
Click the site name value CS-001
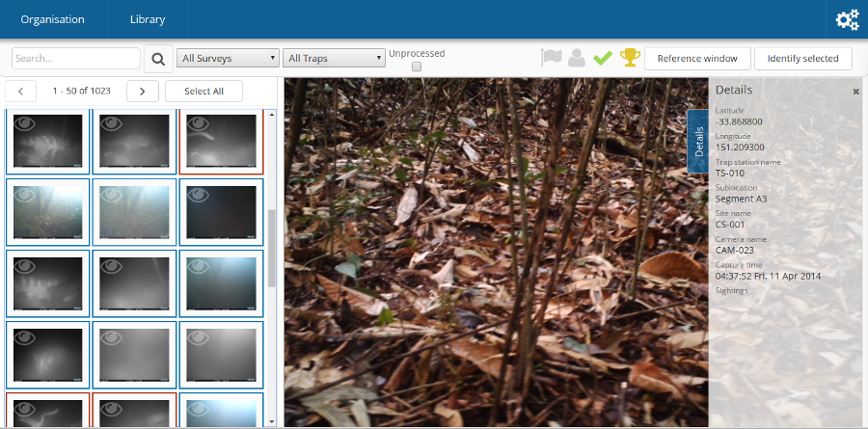click(730, 225)
